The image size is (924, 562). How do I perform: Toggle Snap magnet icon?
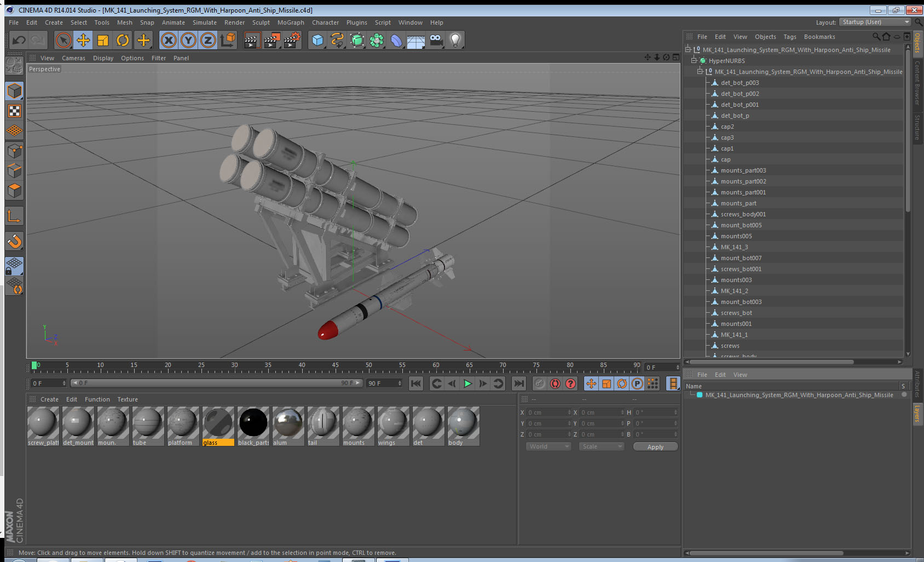tap(14, 241)
